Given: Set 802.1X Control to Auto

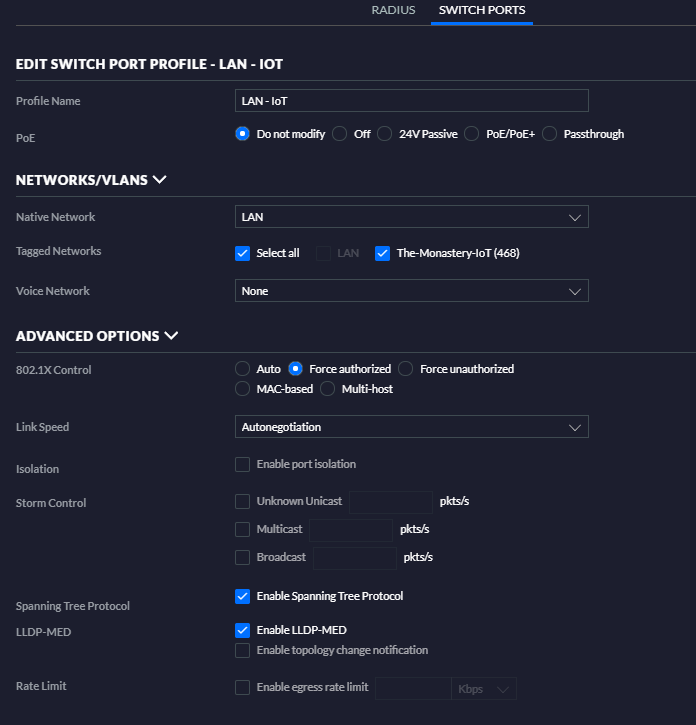Looking at the screenshot, I should pyautogui.click(x=242, y=369).
